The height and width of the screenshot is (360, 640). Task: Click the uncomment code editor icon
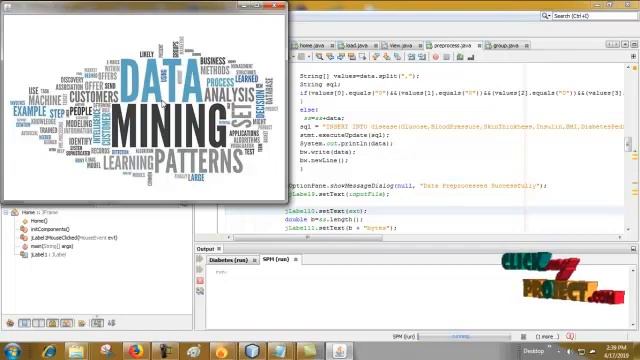pos(471,57)
